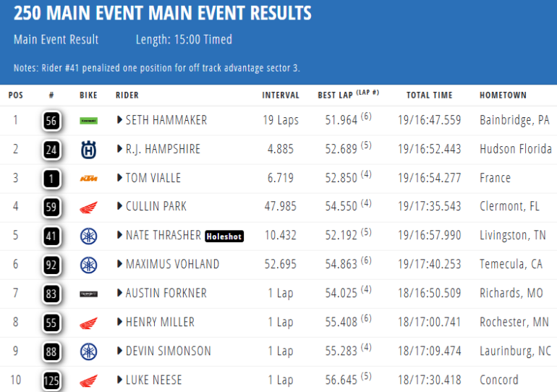Sort by POS column header
This screenshot has height=392, width=557.
point(16,95)
